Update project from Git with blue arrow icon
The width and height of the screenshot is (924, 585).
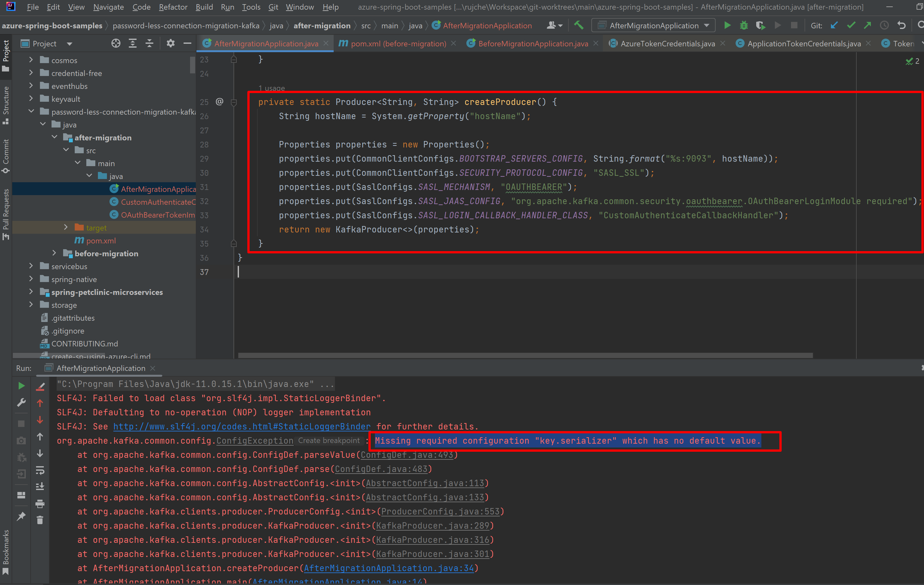pos(834,25)
